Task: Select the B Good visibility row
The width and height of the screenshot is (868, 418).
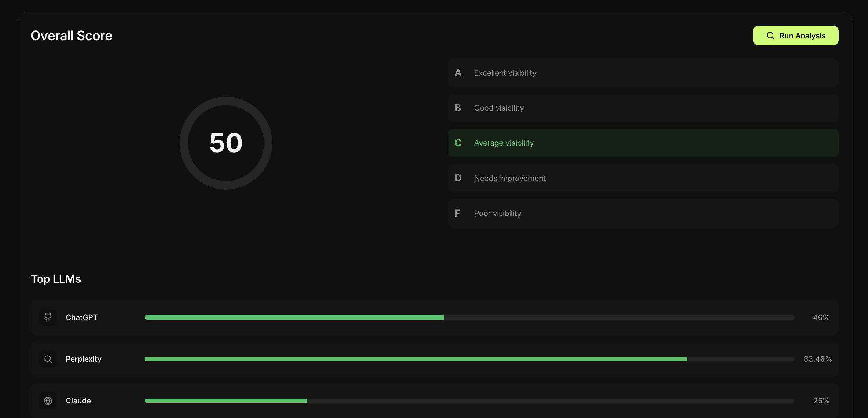Action: (x=643, y=108)
